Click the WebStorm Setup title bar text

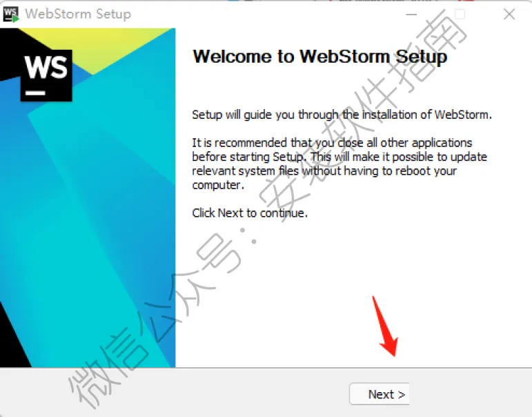tap(78, 14)
